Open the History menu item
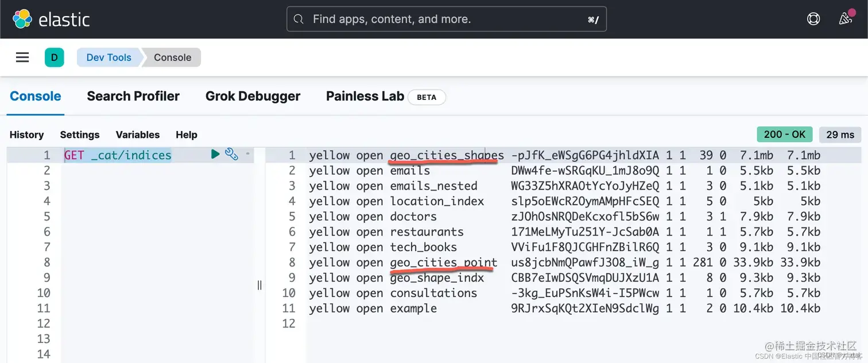Screen dimensions: 868x363 (x=26, y=134)
